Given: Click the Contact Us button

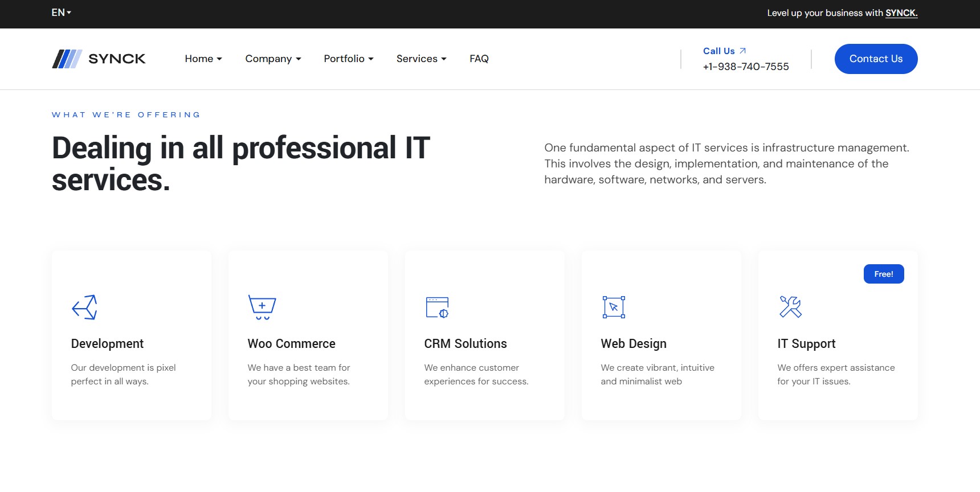Looking at the screenshot, I should click(876, 59).
